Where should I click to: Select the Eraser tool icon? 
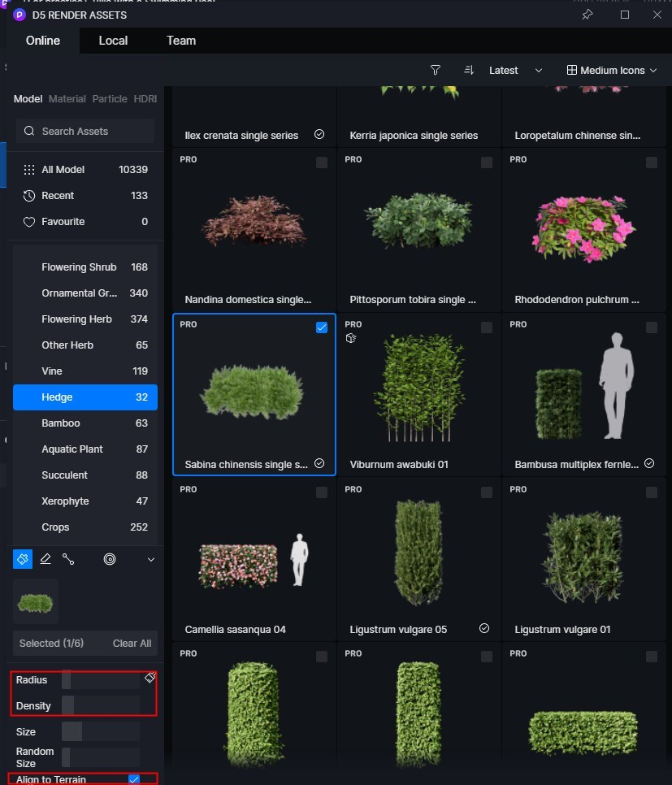click(x=46, y=559)
